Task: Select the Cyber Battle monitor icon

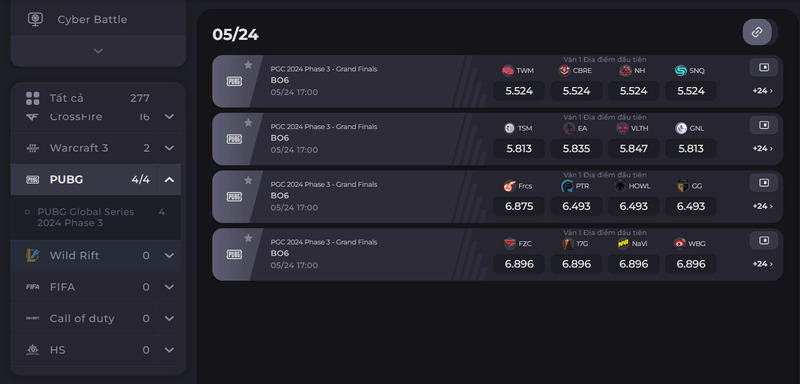Action: [35, 19]
